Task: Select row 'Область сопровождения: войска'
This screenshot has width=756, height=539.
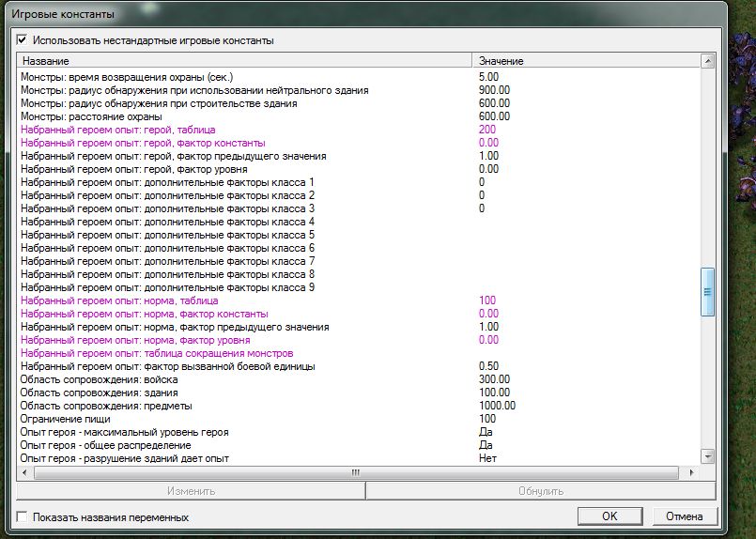Action: [x=359, y=379]
